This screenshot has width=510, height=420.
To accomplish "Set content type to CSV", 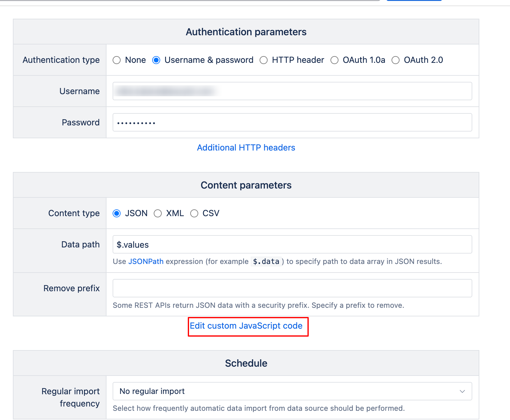I will click(194, 213).
